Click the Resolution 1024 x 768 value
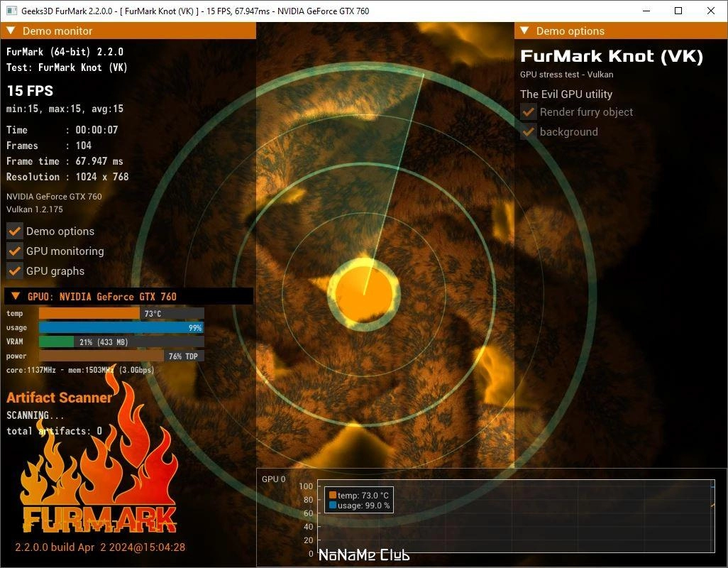The height and width of the screenshot is (568, 728). (102, 177)
